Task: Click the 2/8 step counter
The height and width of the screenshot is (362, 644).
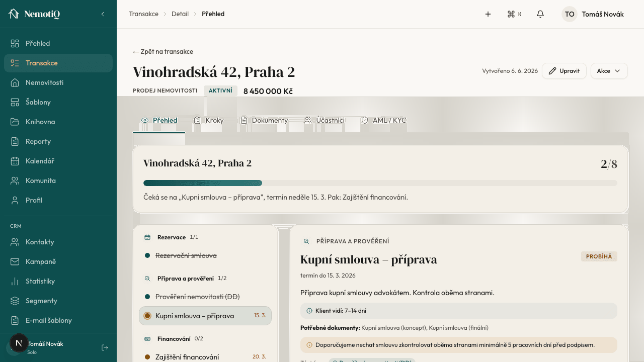Action: pos(609,164)
